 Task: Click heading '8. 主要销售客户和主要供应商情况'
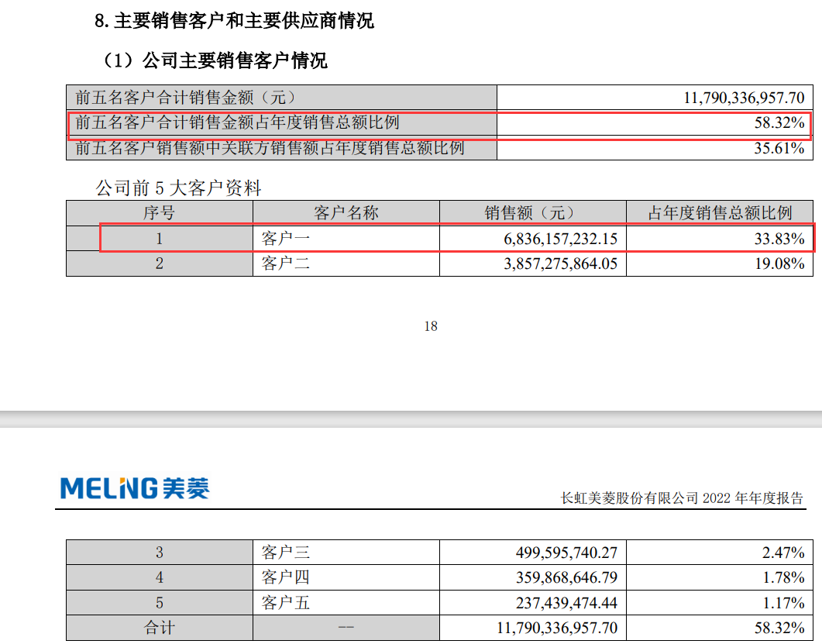tap(234, 21)
